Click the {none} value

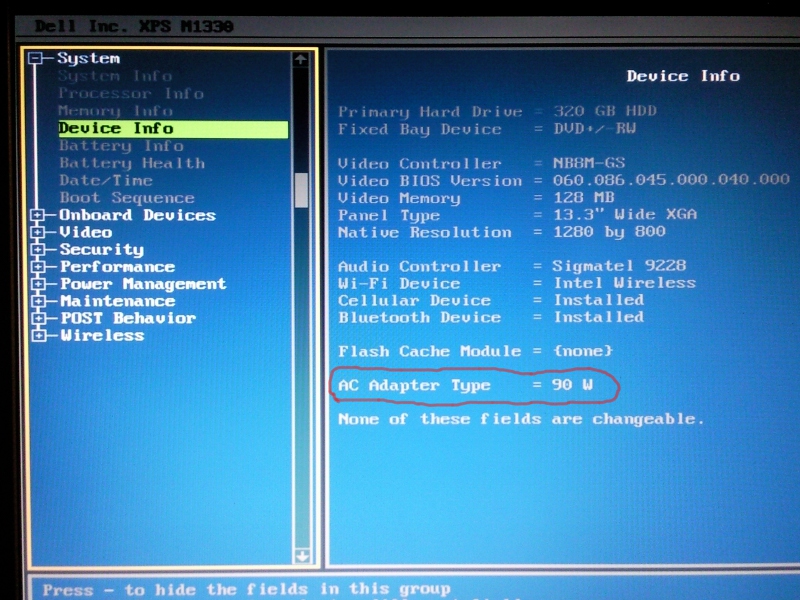pos(583,351)
